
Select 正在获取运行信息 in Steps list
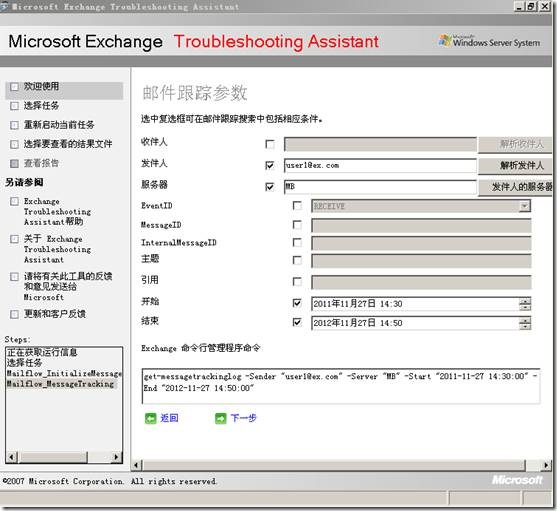click(x=42, y=352)
